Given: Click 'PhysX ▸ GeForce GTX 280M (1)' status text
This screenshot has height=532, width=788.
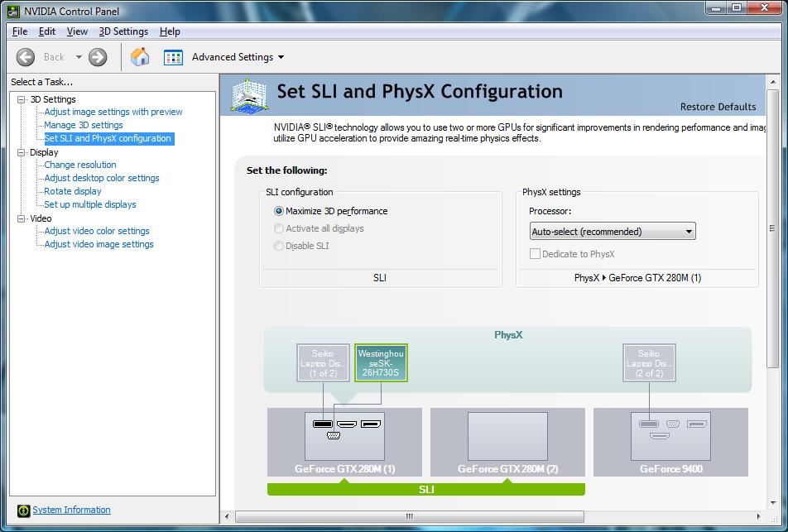Looking at the screenshot, I should click(x=637, y=278).
